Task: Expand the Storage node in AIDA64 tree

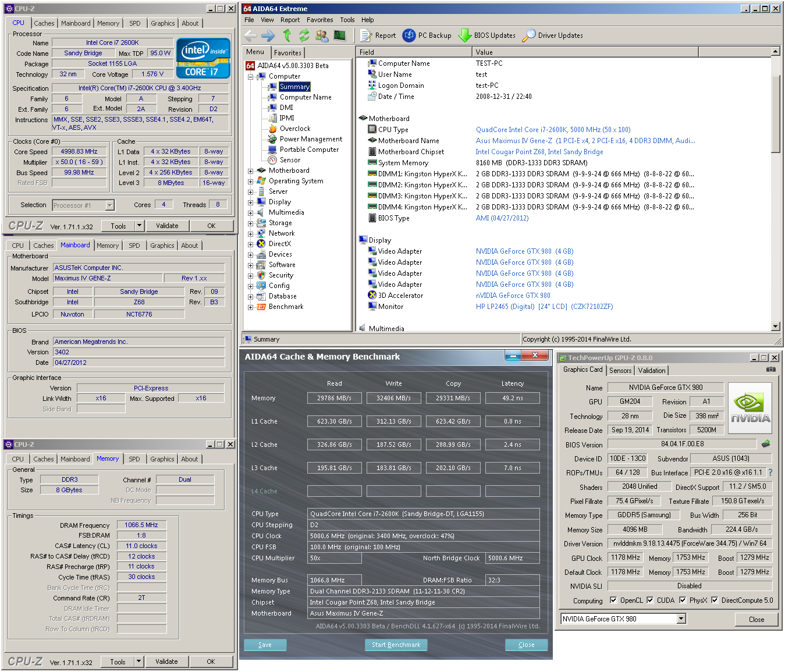Action: (x=251, y=223)
